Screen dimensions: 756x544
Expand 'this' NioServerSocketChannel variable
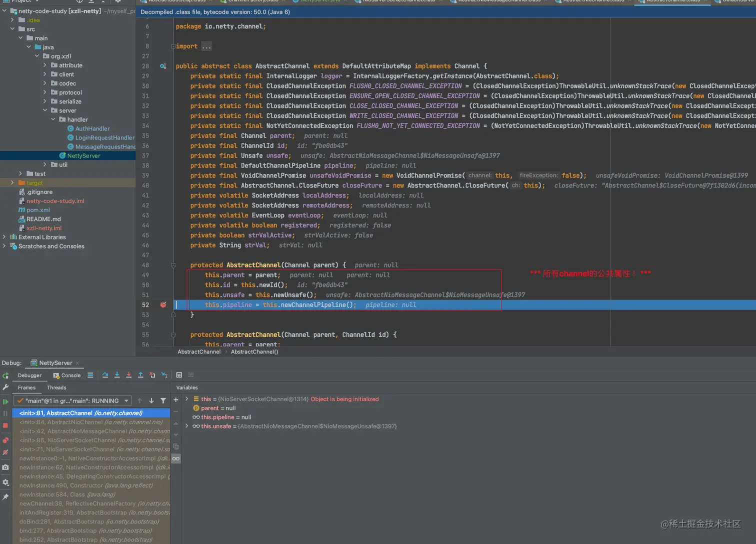pyautogui.click(x=187, y=399)
